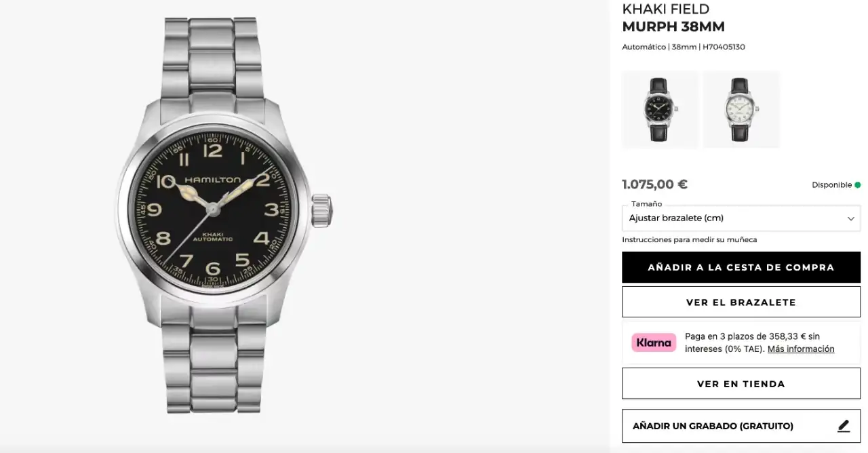Click the watch crown on the image

coord(322,210)
